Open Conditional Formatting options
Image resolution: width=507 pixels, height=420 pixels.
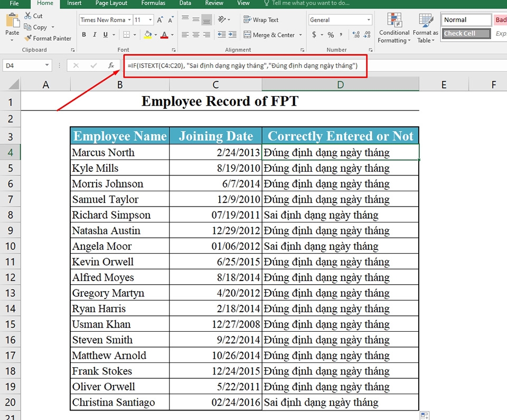[393, 27]
